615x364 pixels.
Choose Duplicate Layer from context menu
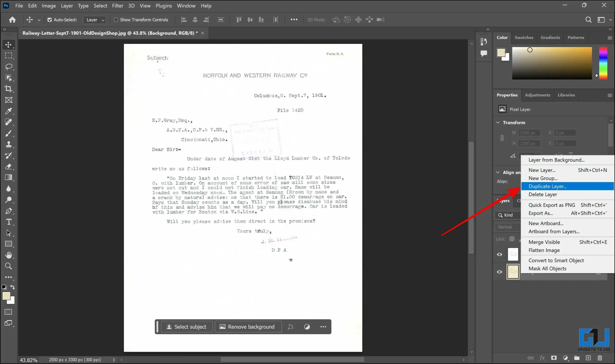tap(567, 186)
